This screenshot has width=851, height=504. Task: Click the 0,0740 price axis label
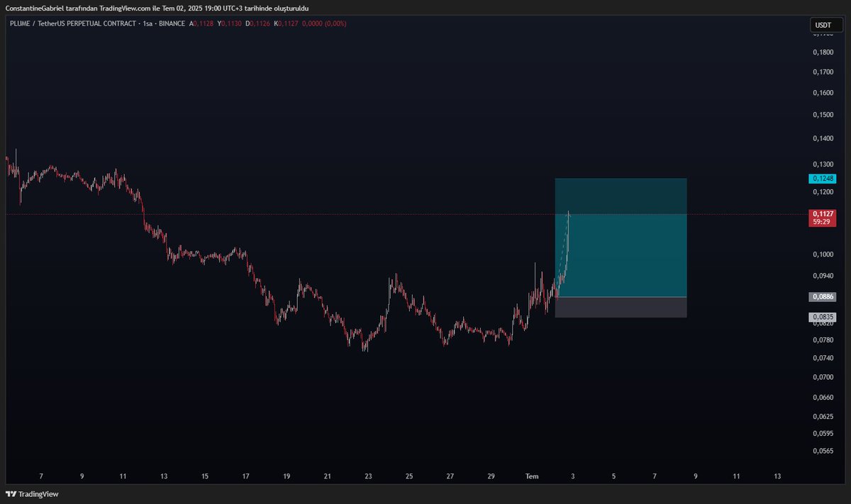click(x=823, y=358)
